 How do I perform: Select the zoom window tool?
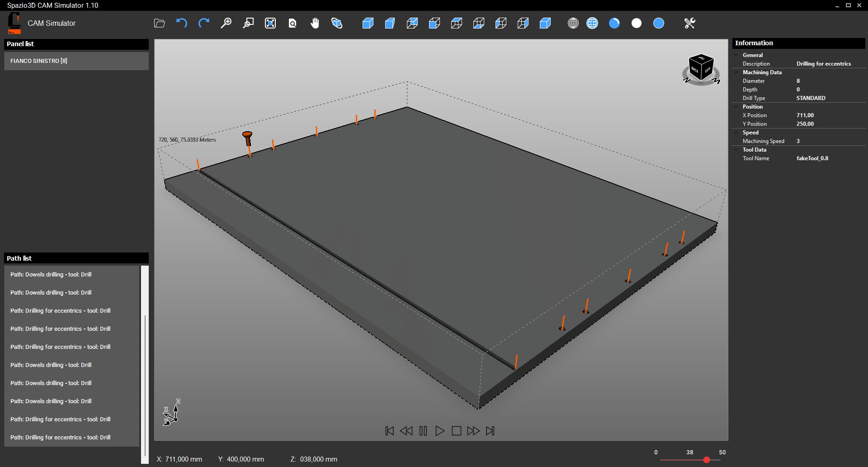pos(248,23)
